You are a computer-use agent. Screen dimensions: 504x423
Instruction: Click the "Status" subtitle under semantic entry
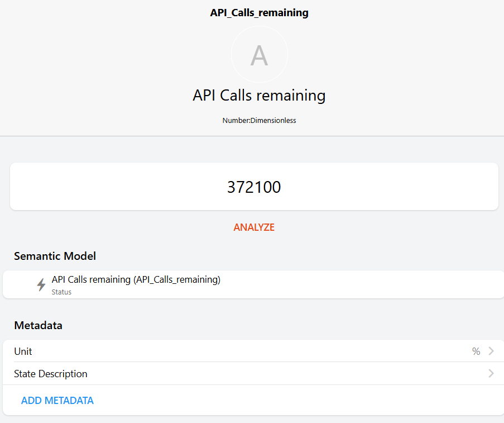(x=61, y=292)
